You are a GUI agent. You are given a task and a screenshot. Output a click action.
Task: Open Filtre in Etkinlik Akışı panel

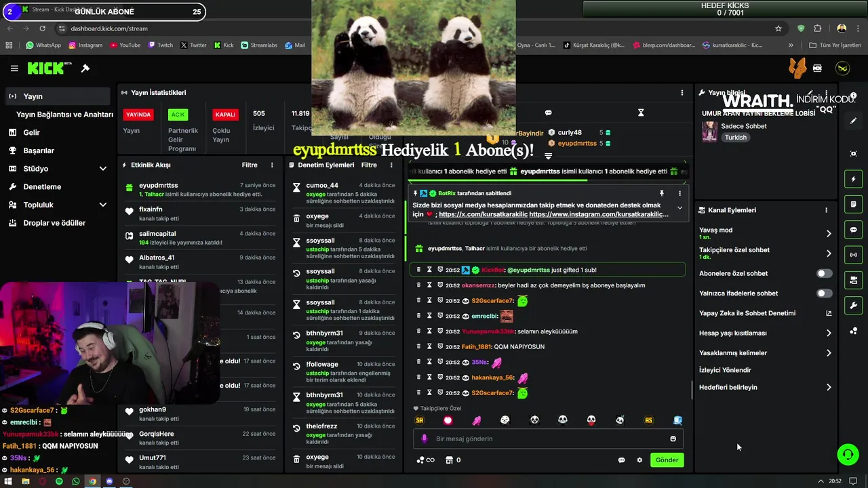(250, 165)
